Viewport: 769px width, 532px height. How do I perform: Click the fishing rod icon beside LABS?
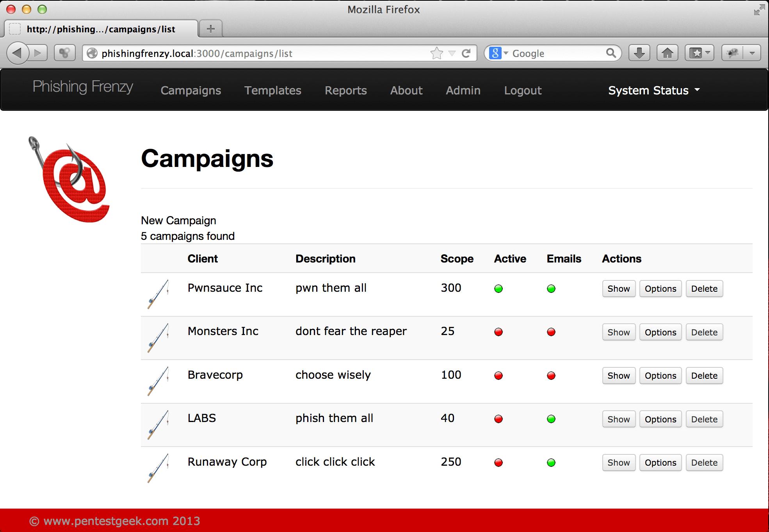tap(158, 425)
